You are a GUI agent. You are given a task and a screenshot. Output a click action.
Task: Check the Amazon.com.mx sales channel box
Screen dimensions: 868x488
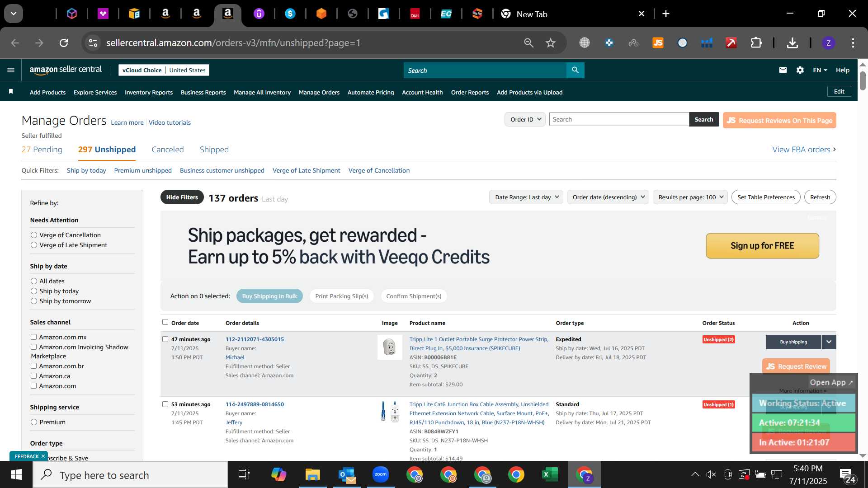pyautogui.click(x=33, y=337)
